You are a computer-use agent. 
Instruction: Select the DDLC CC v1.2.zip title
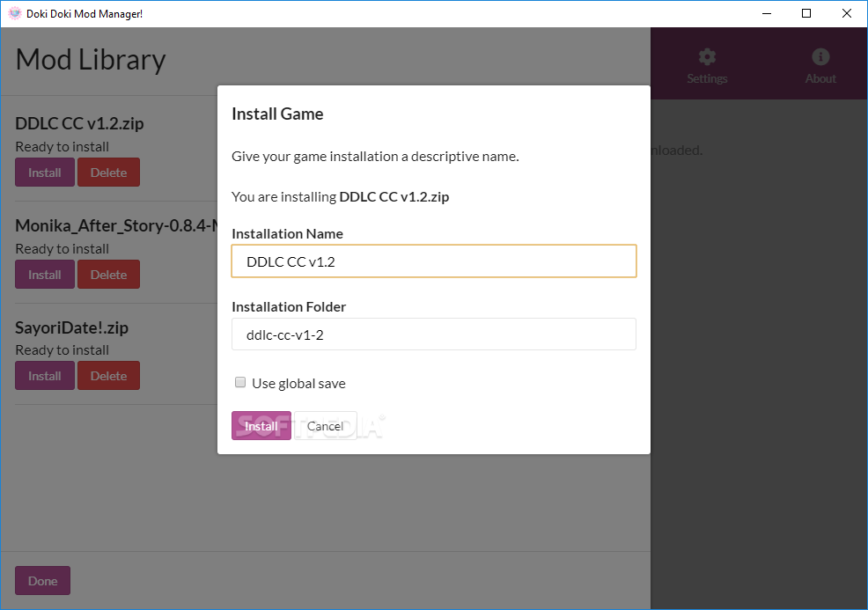click(79, 123)
